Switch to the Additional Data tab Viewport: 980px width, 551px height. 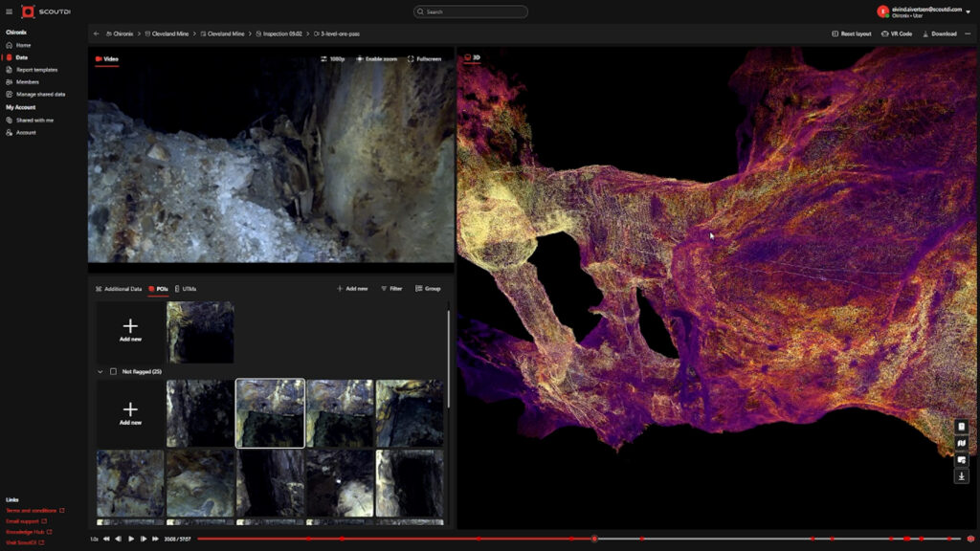118,288
